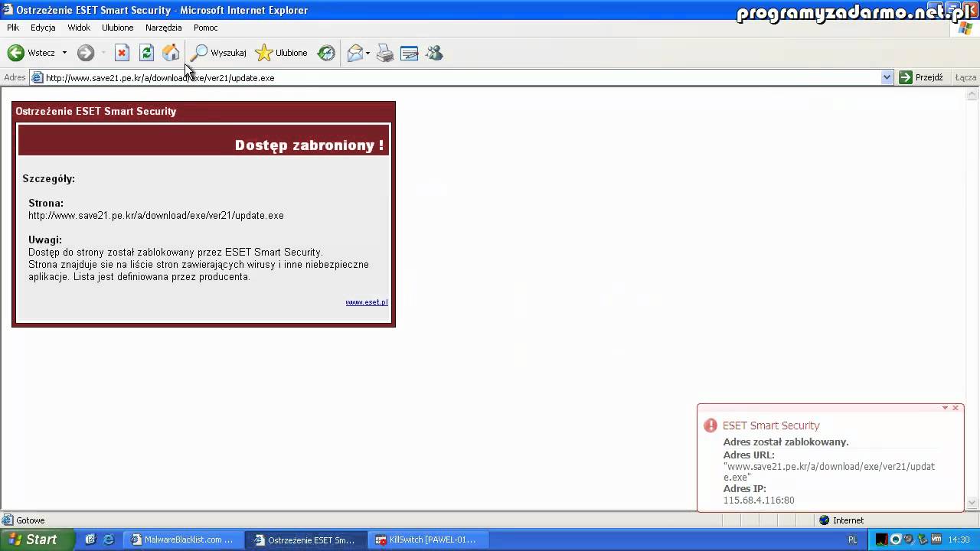Open the Plik menu
Viewport: 980px width, 551px height.
click(x=13, y=28)
